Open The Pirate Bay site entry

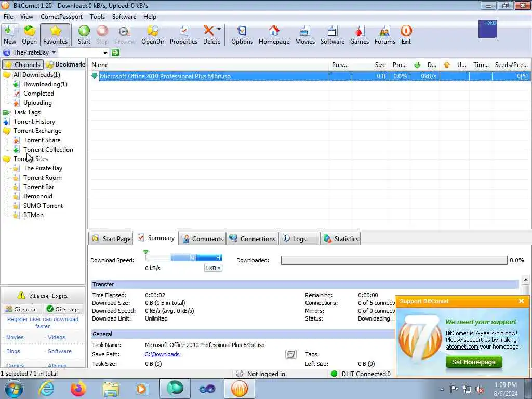pos(43,168)
